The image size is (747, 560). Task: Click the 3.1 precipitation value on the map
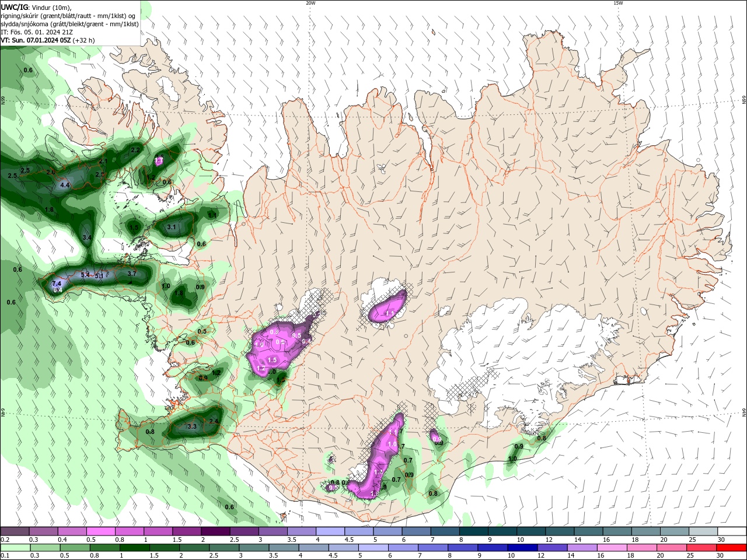(172, 227)
